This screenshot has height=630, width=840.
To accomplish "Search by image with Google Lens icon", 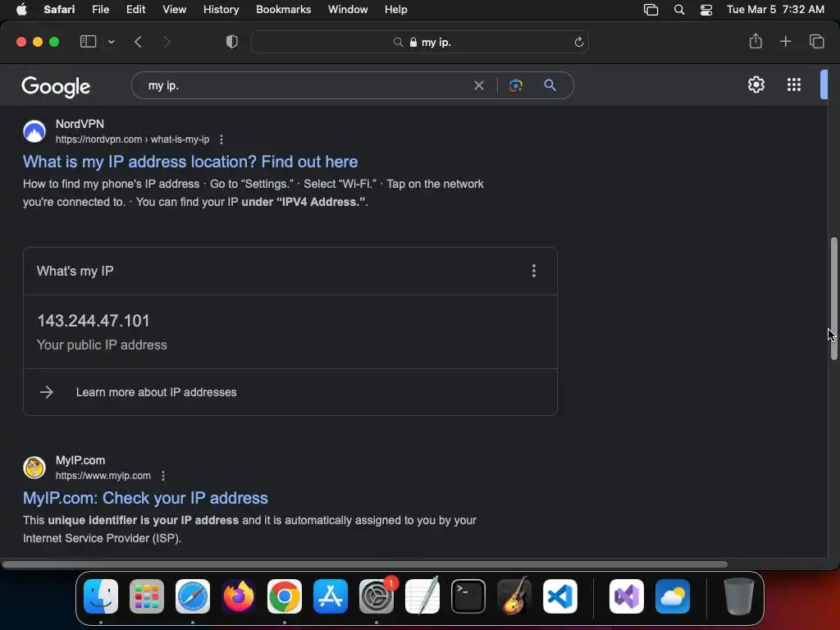I will (x=515, y=85).
